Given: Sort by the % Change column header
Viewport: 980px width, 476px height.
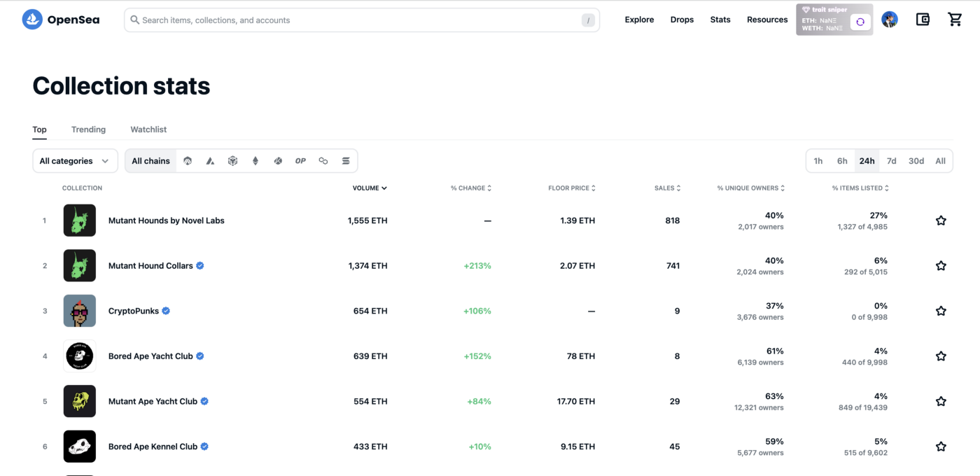Looking at the screenshot, I should click(x=471, y=188).
